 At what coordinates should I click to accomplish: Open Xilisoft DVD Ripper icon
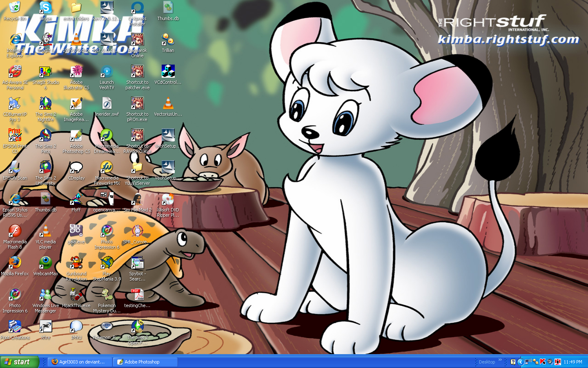pyautogui.click(x=168, y=205)
